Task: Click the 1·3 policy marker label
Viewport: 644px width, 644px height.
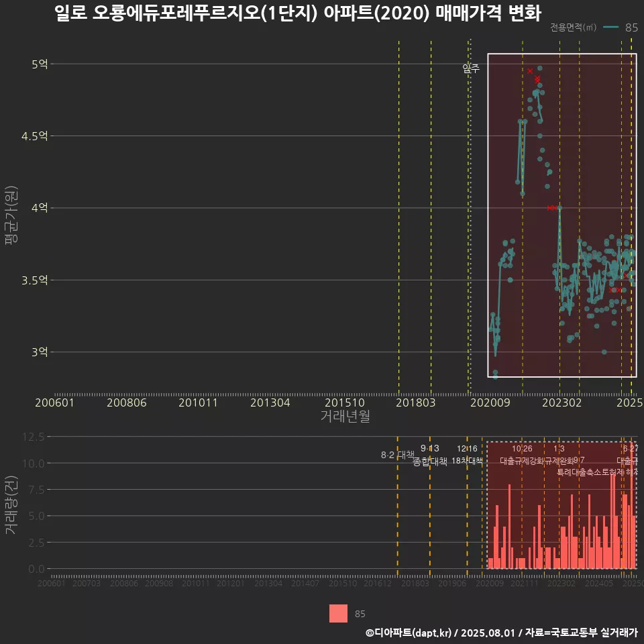Action: point(559,449)
